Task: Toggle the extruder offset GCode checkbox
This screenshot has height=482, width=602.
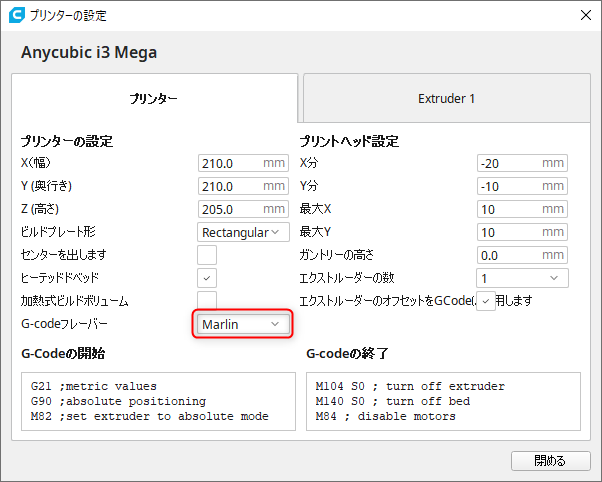Action: tap(486, 301)
